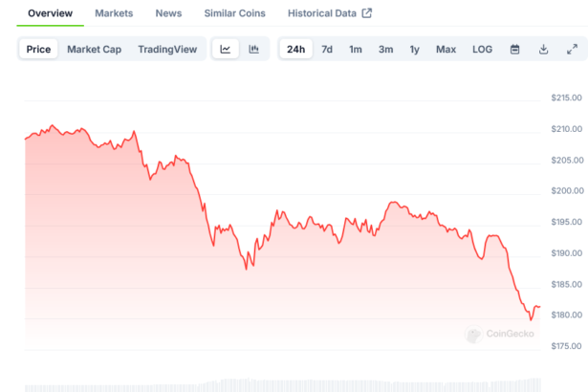Click the CoinGecko watermark logo
Screen dimensions: 588x392
(x=499, y=335)
